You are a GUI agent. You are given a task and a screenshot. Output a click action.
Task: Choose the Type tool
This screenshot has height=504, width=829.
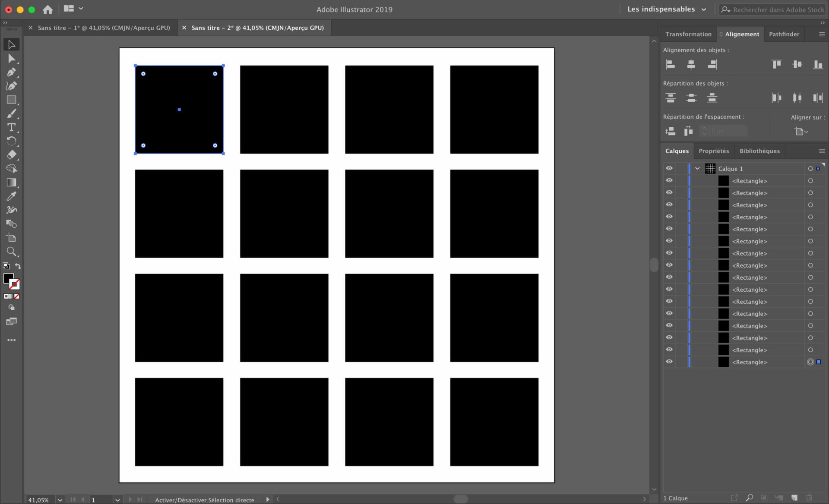(x=12, y=127)
